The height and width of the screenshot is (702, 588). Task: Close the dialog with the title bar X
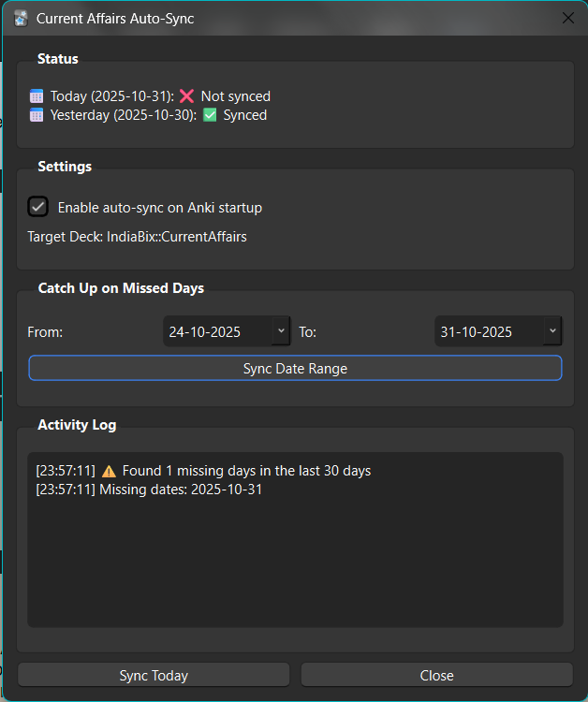pos(567,18)
